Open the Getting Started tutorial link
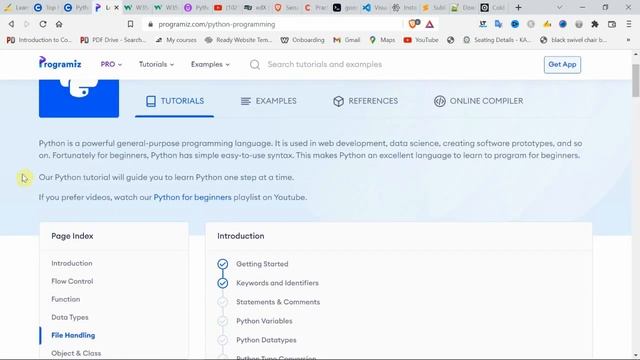The image size is (640, 360). (x=262, y=264)
